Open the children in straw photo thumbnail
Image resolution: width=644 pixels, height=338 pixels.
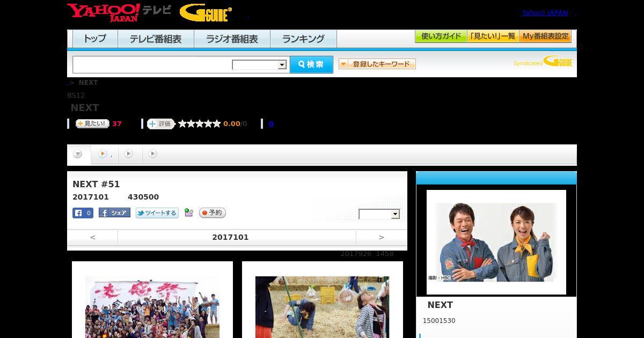pos(322,307)
